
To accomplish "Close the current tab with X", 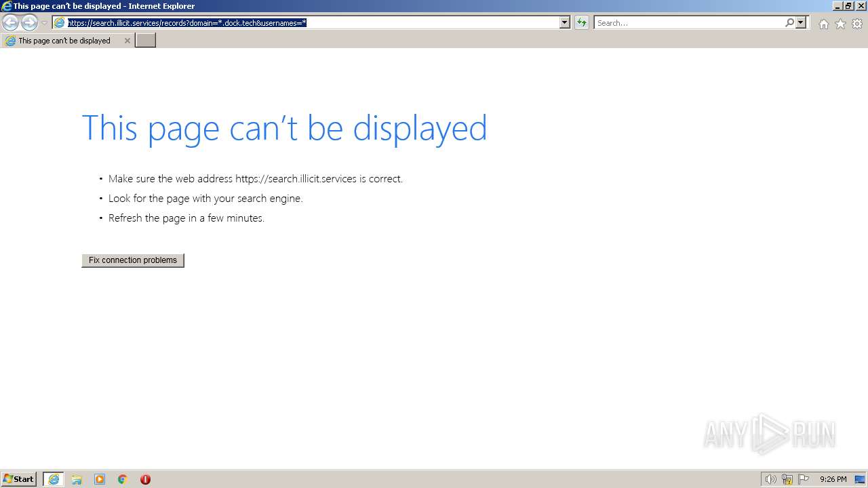I will [x=127, y=41].
